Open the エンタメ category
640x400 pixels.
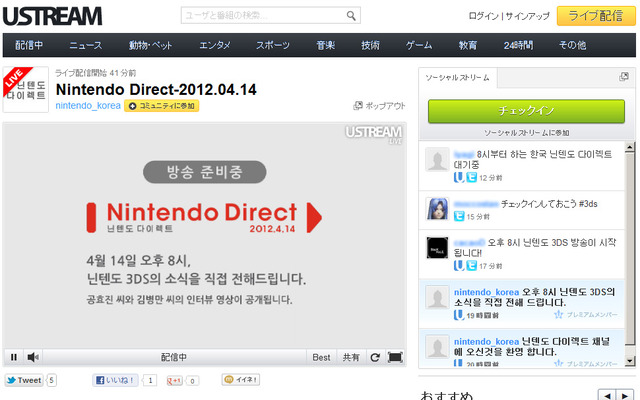pos(215,45)
